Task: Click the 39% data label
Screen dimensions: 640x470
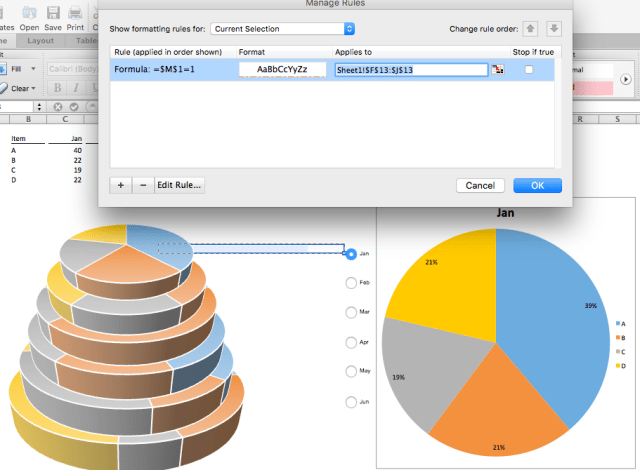Action: coord(591,306)
